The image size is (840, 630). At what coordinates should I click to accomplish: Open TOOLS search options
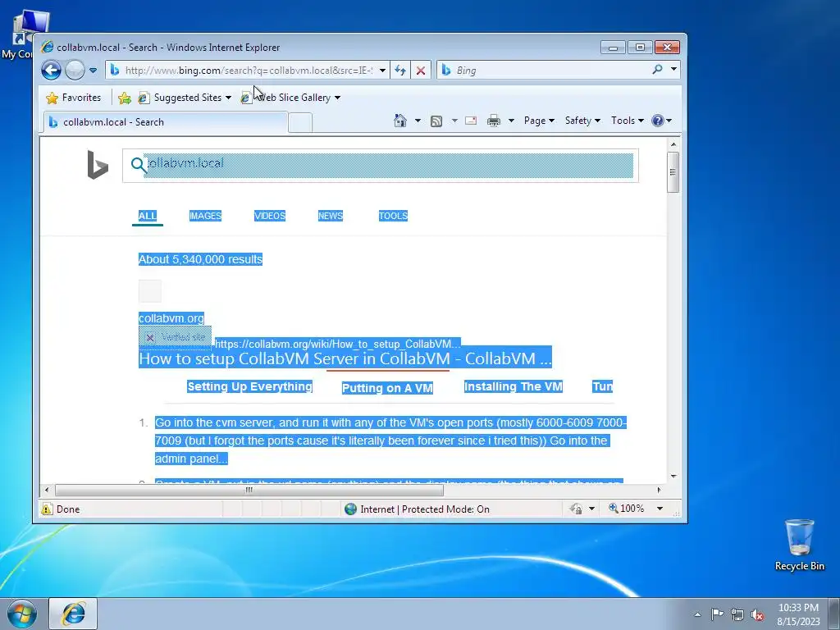click(x=393, y=216)
